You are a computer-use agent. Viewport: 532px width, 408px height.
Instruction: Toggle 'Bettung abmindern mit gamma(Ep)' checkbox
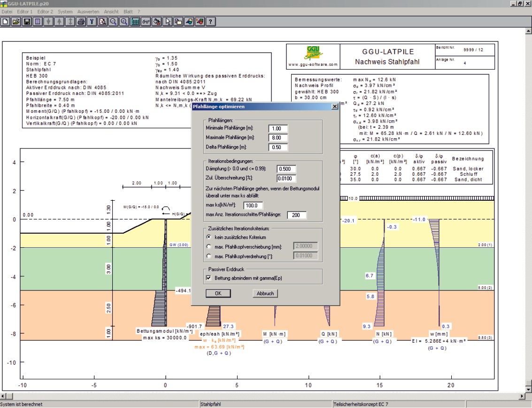point(208,278)
